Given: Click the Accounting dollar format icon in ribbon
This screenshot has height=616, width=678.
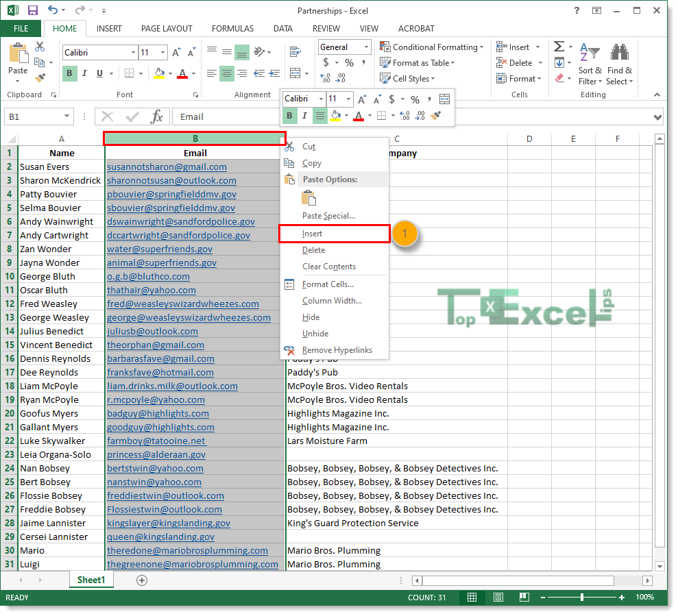Looking at the screenshot, I should tap(326, 62).
